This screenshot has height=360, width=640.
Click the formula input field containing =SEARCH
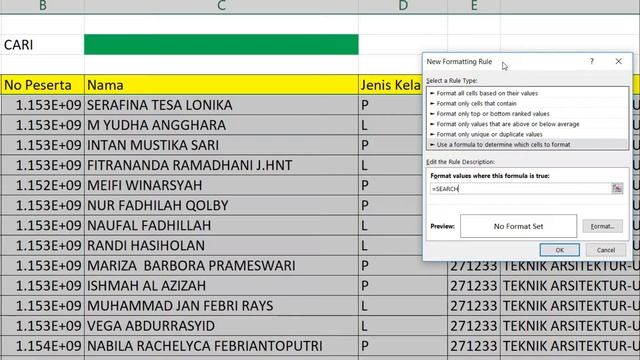520,189
